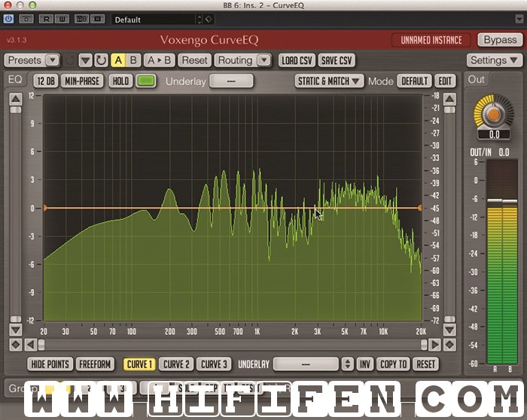Enable automation Write (W) button
The width and height of the screenshot is (527, 420).
pos(62,19)
